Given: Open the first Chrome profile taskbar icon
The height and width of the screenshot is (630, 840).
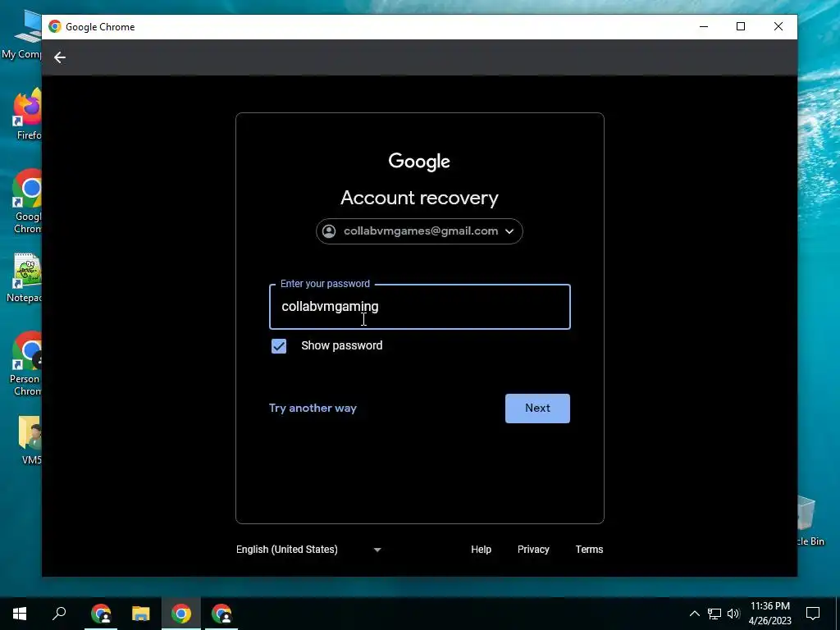Looking at the screenshot, I should click(101, 614).
